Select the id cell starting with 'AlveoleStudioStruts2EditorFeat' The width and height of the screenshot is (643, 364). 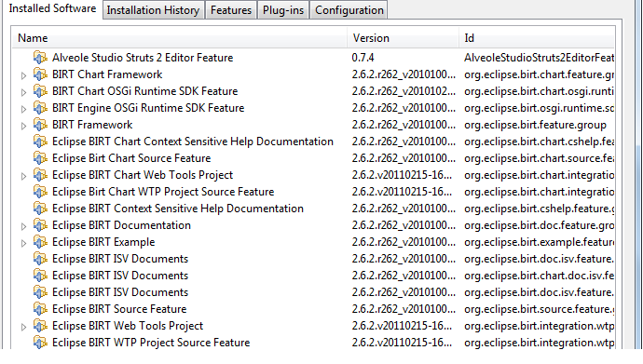(x=539, y=58)
